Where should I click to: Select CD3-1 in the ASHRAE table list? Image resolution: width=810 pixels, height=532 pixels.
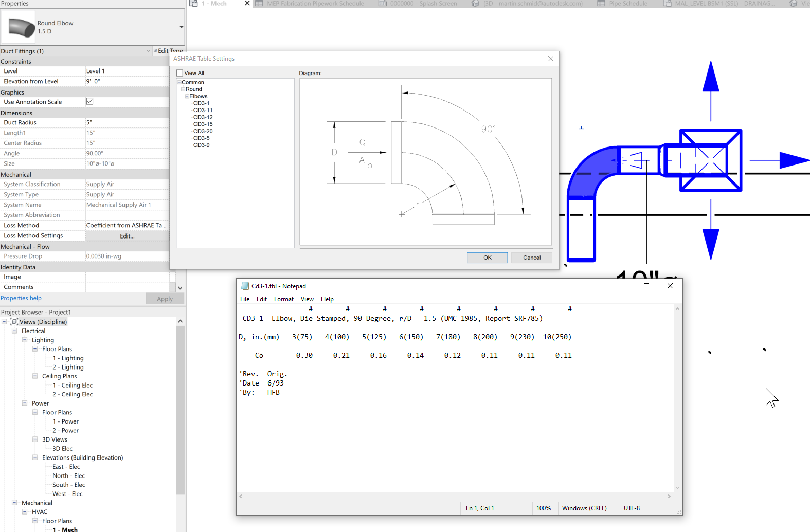point(201,103)
